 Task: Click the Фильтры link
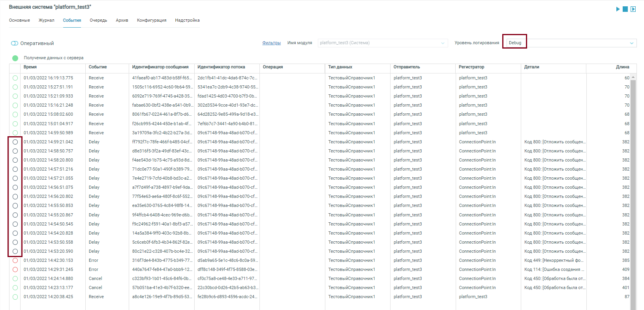click(x=272, y=43)
